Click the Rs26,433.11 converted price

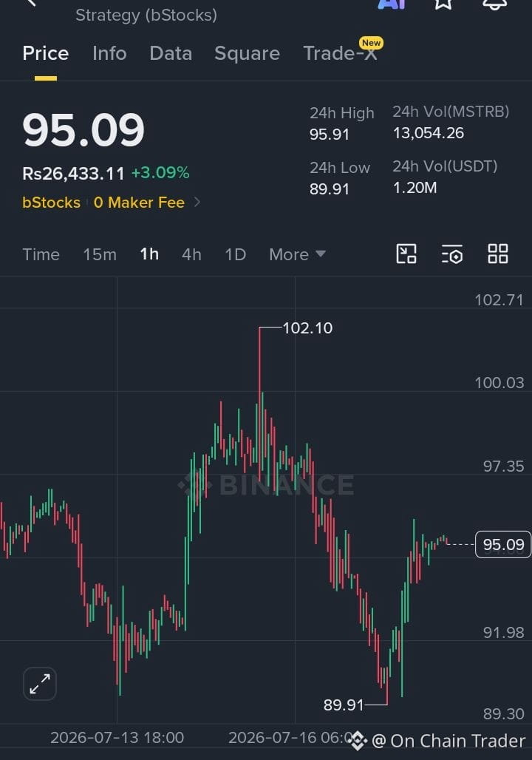pyautogui.click(x=73, y=173)
